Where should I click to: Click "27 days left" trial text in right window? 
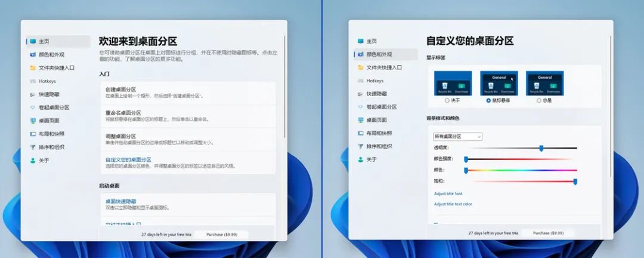[x=493, y=233]
